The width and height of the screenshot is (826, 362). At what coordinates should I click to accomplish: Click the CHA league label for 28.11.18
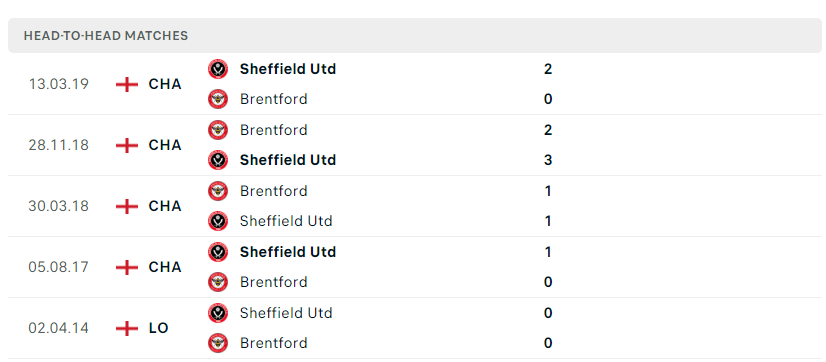165,145
